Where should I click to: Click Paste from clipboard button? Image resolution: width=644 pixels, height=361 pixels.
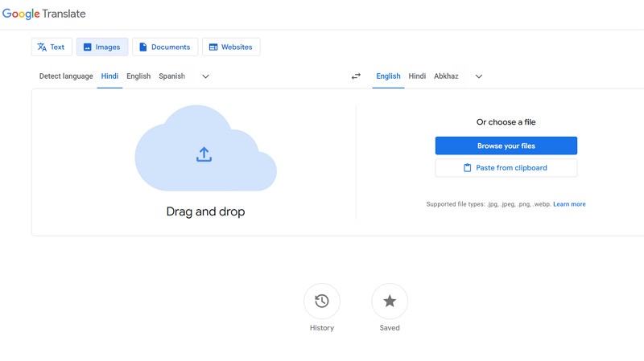pos(506,168)
